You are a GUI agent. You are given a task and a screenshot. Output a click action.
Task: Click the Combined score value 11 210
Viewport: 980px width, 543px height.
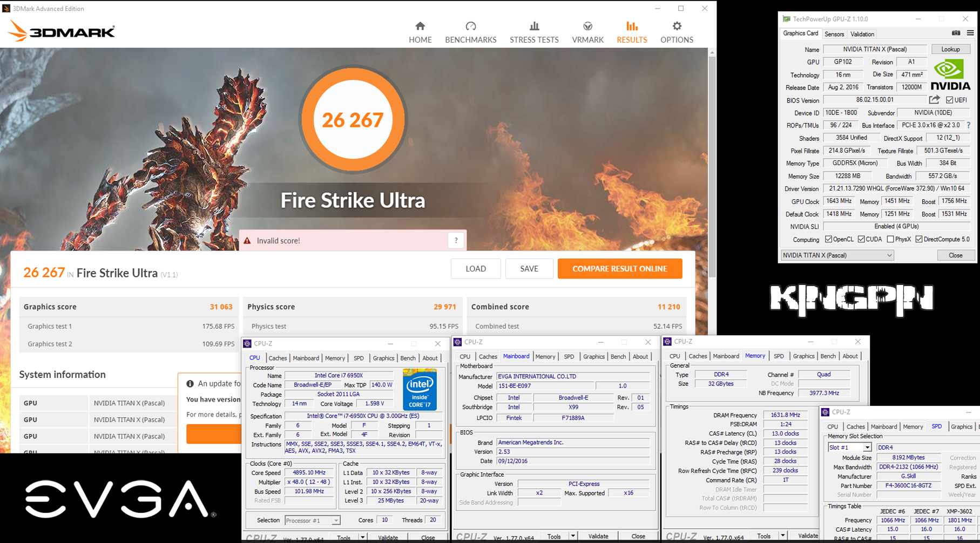[668, 307]
